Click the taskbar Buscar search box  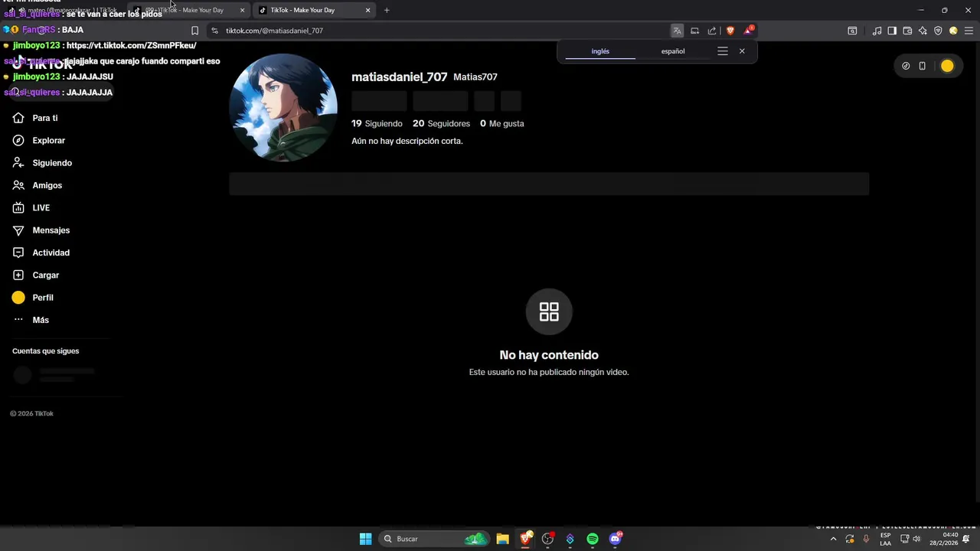pos(434,539)
